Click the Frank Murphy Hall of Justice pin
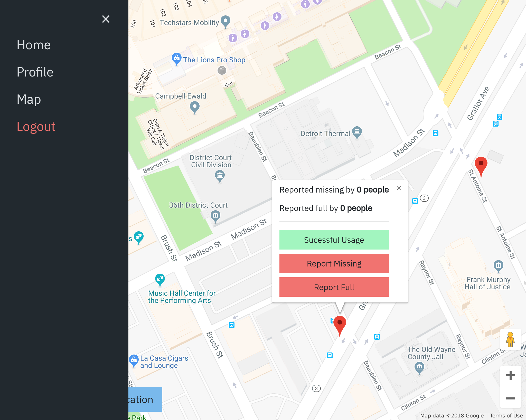Viewport: 526px width, 420px height. point(498,265)
